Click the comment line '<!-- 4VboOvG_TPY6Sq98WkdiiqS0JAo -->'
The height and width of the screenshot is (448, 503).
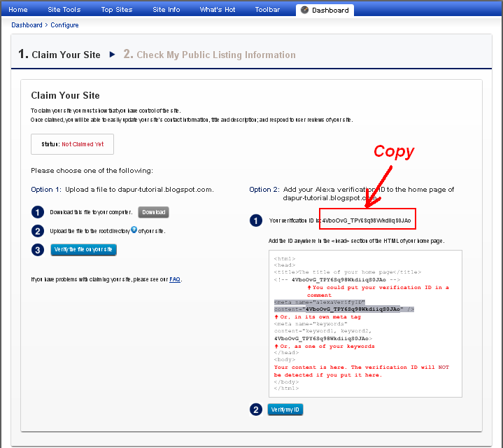point(336,279)
